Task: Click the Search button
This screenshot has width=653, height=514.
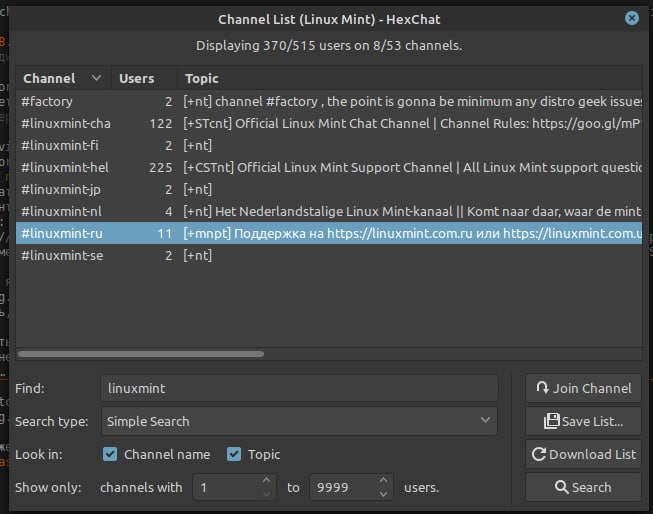Action: [x=583, y=487]
